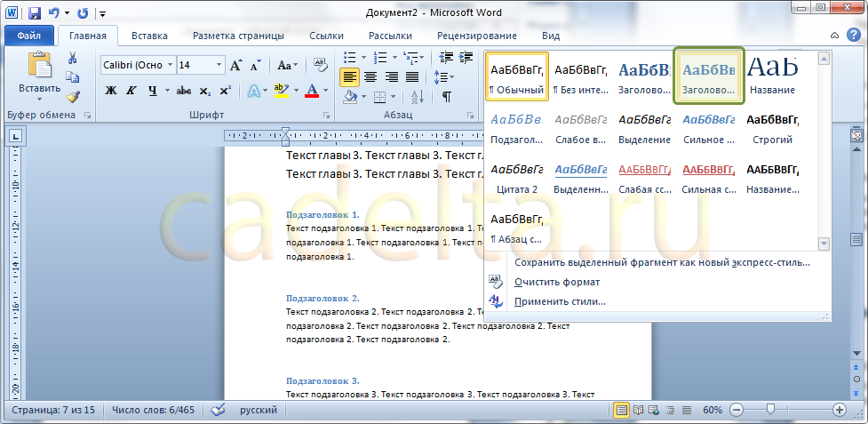868x424 pixels.
Task: Click the Grow Font icon
Action: coord(236,65)
